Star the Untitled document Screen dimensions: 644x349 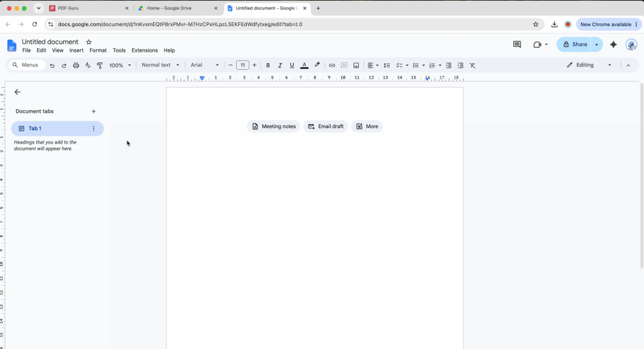click(x=89, y=42)
